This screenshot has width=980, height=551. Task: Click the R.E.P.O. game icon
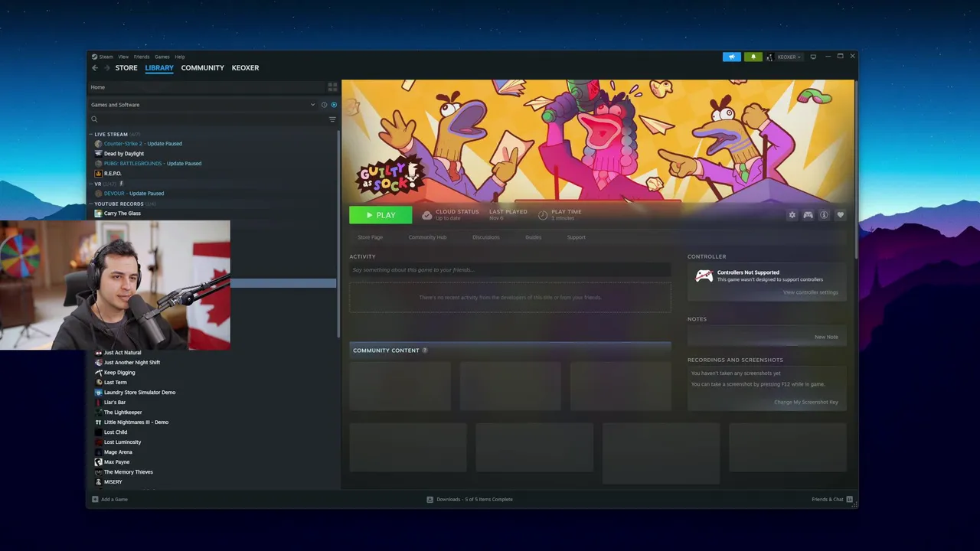pos(98,173)
